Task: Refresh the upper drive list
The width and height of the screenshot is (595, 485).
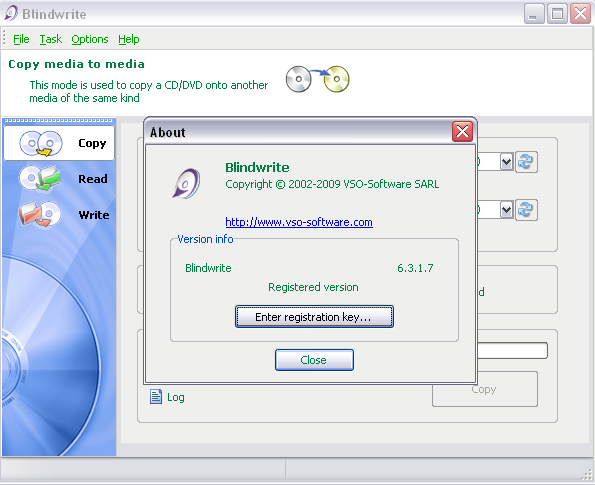Action: point(526,162)
